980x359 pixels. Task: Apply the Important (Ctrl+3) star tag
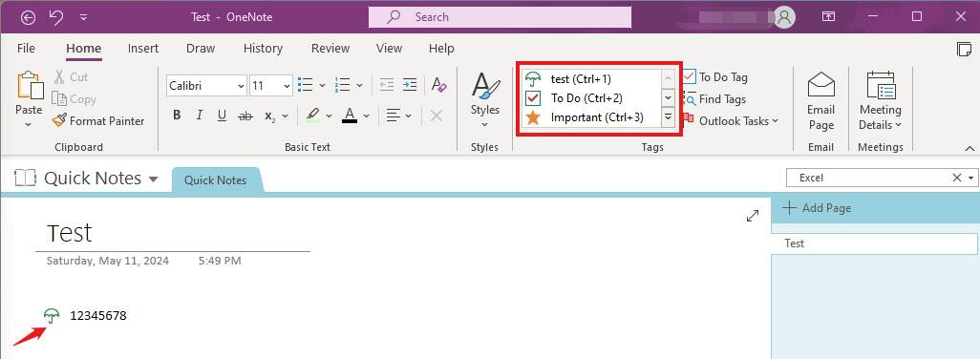(591, 117)
